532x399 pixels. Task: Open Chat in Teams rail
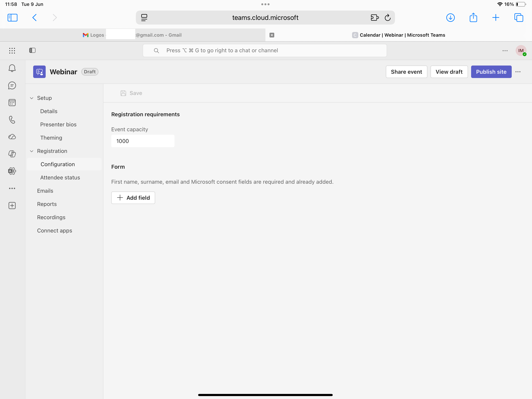12,86
